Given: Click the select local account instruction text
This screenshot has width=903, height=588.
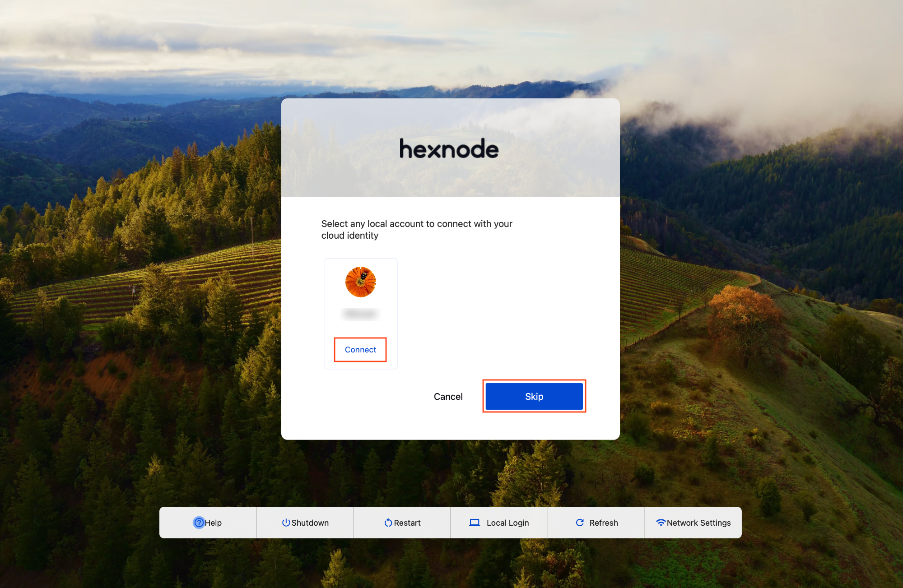Looking at the screenshot, I should [417, 229].
